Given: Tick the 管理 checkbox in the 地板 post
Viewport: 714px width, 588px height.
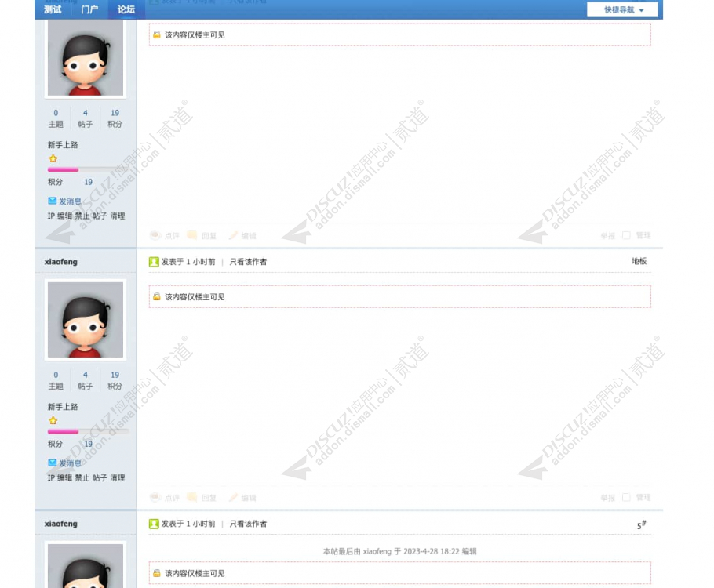Looking at the screenshot, I should click(627, 497).
